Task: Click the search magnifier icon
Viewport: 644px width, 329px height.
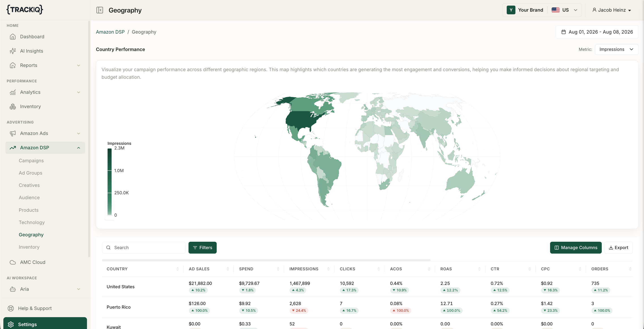Action: tap(108, 248)
